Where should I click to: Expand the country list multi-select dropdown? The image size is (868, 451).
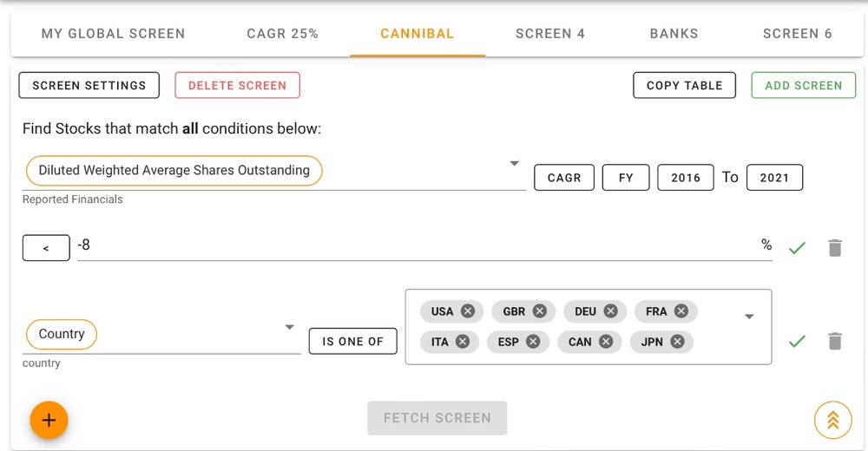749,317
